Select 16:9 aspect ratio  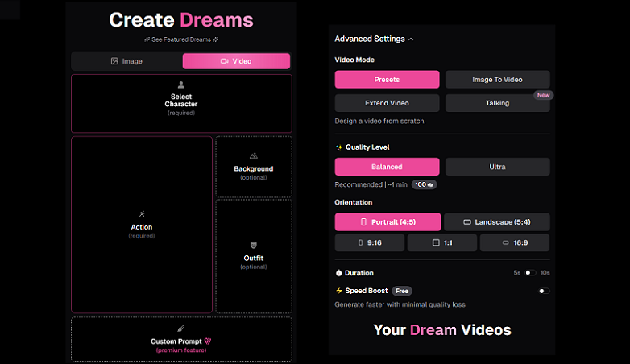(x=515, y=242)
